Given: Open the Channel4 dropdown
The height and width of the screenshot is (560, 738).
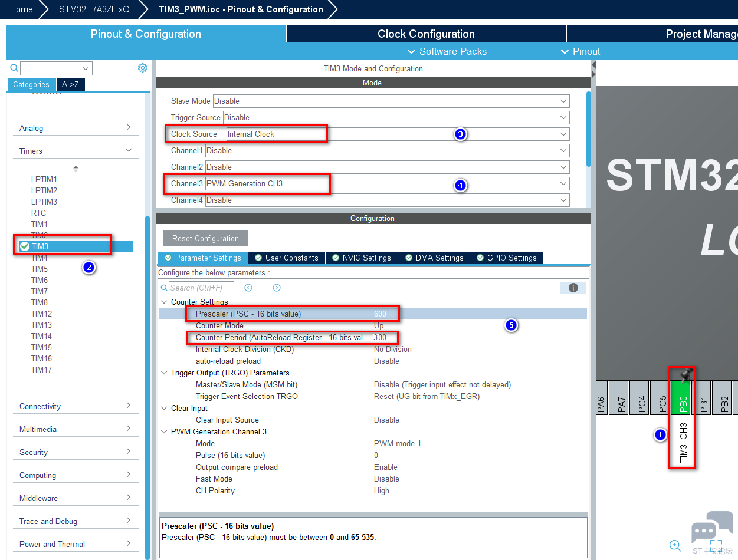Looking at the screenshot, I should [x=388, y=200].
